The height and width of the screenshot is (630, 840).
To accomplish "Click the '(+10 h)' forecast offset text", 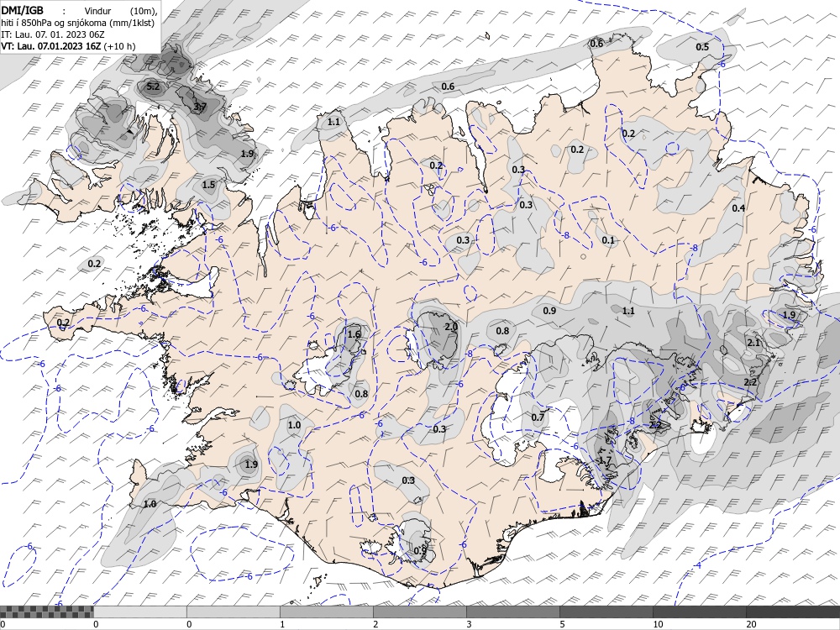I will pyautogui.click(x=119, y=46).
